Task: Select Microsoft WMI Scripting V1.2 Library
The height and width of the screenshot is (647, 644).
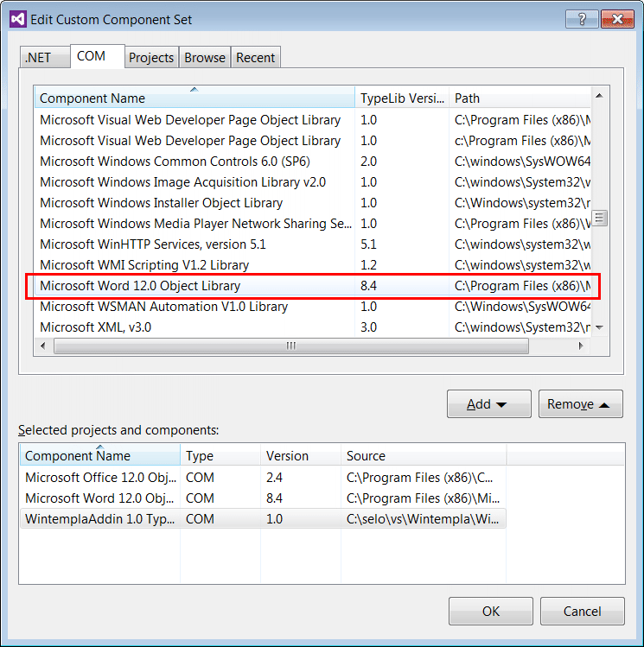Action: tap(313, 265)
